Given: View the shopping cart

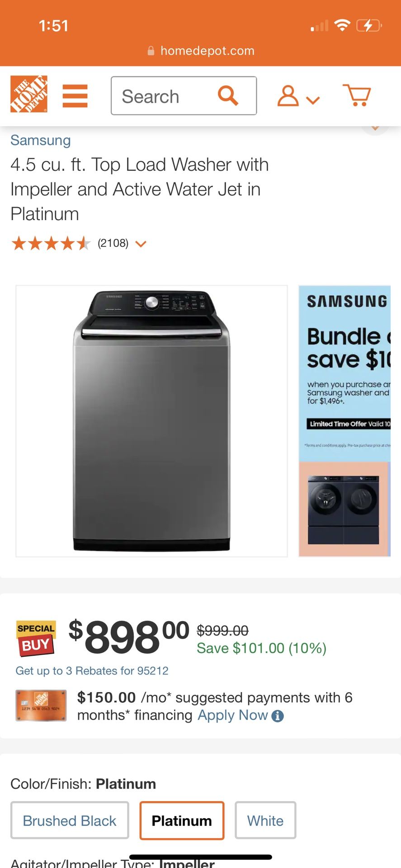Looking at the screenshot, I should coord(357,95).
